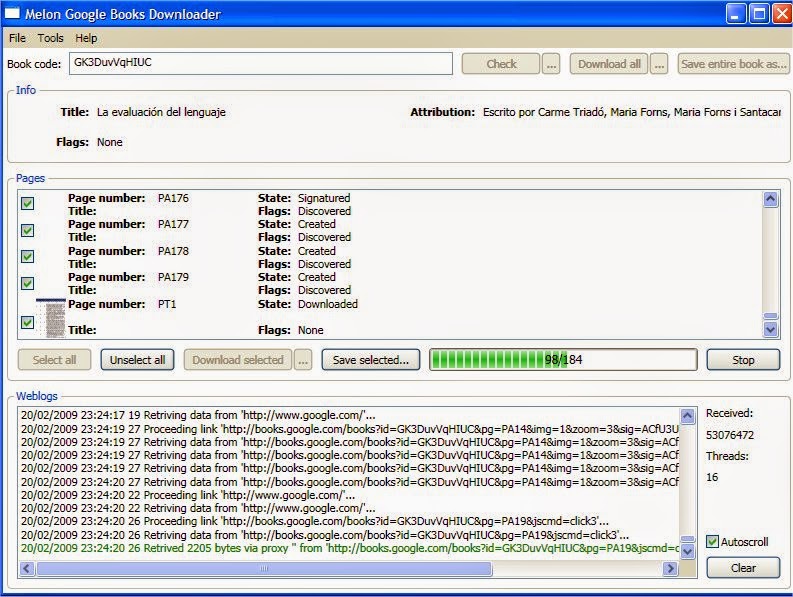Stop the download with Stop button
The image size is (793, 597).
743,360
